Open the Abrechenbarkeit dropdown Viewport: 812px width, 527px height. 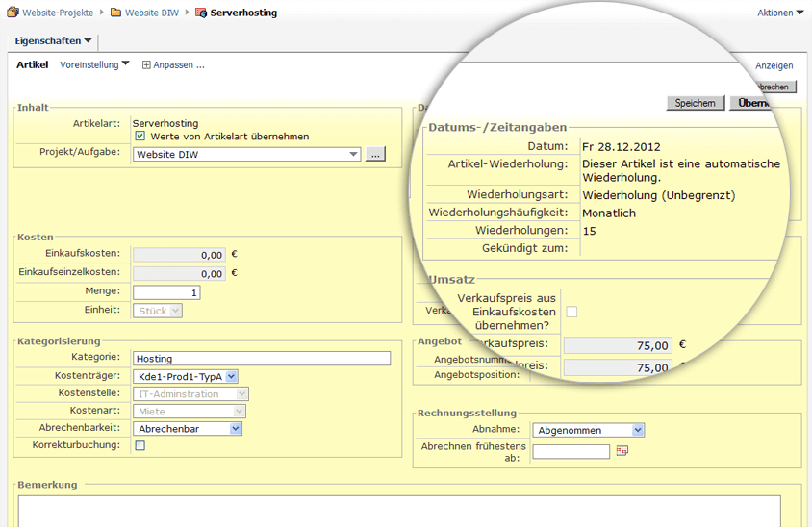(236, 429)
